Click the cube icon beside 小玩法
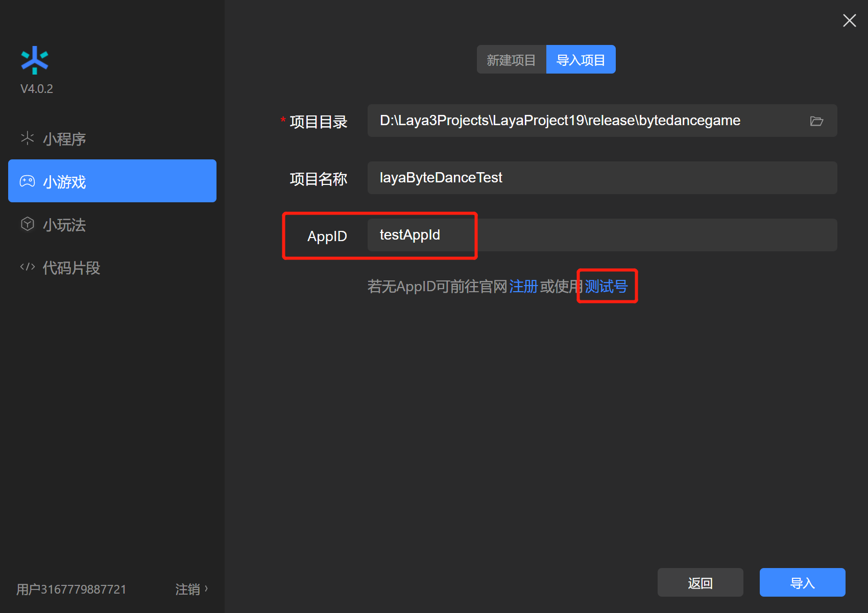 pos(28,224)
